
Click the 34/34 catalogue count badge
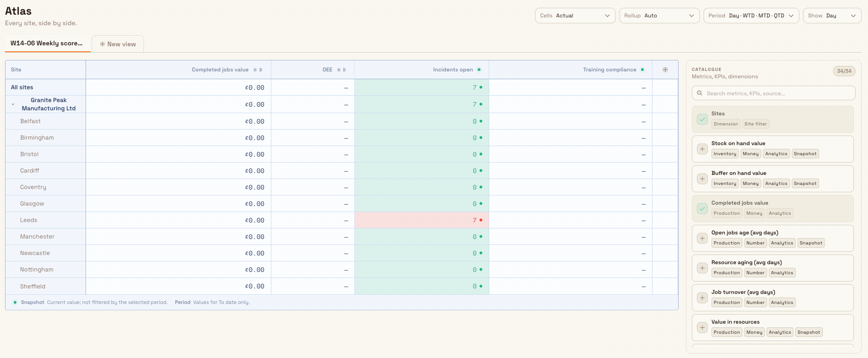(844, 71)
